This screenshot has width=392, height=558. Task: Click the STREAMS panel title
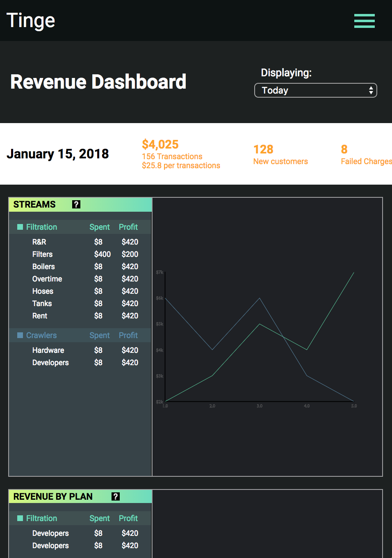34,204
